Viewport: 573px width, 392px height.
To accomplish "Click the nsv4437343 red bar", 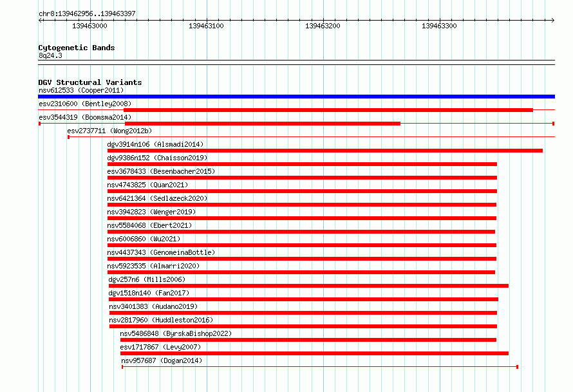I will pos(302,259).
